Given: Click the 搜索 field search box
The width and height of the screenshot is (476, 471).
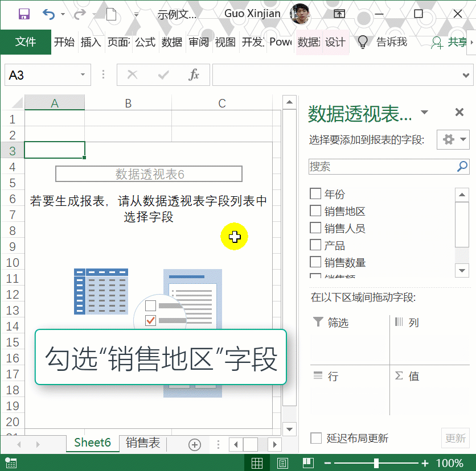Looking at the screenshot, I should point(383,167).
